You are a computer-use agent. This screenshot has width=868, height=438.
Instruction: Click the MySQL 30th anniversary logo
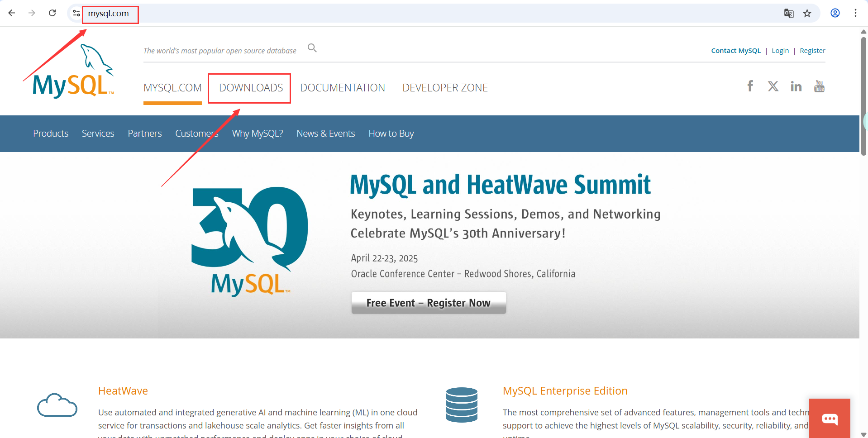[x=250, y=241]
